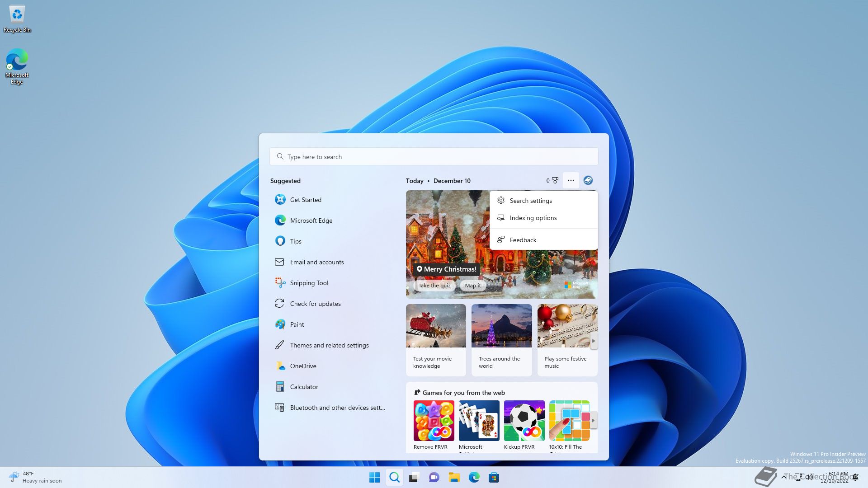Click the three-dot more options button
This screenshot has height=488, width=868.
pos(571,180)
